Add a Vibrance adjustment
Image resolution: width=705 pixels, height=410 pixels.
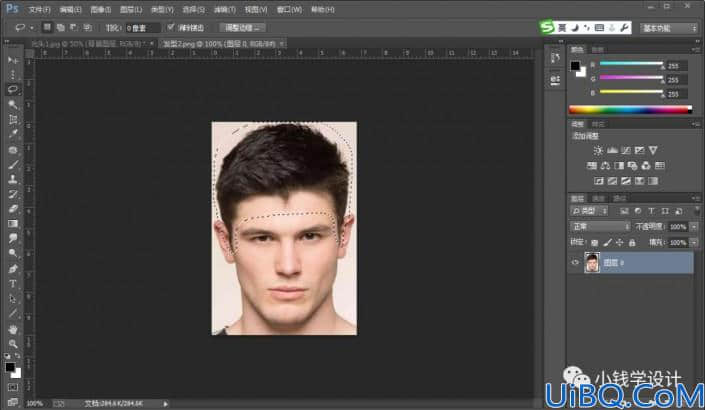click(653, 150)
